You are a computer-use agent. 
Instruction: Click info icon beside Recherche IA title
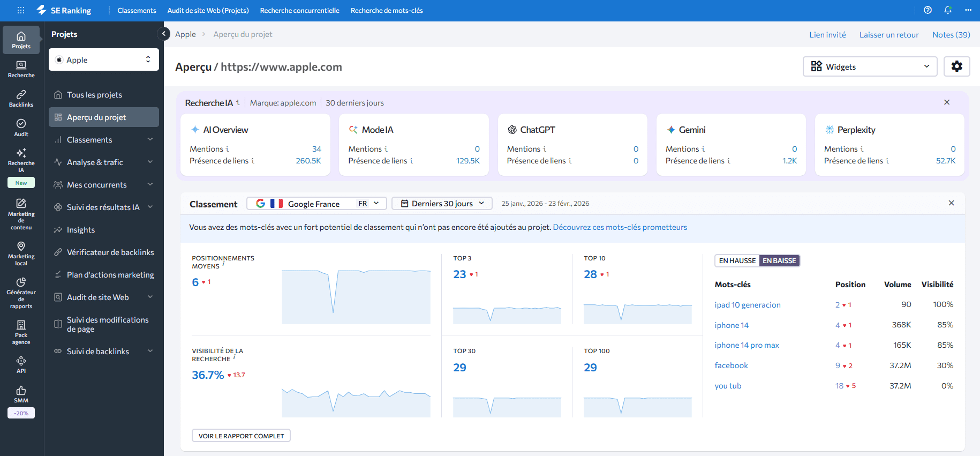(238, 102)
